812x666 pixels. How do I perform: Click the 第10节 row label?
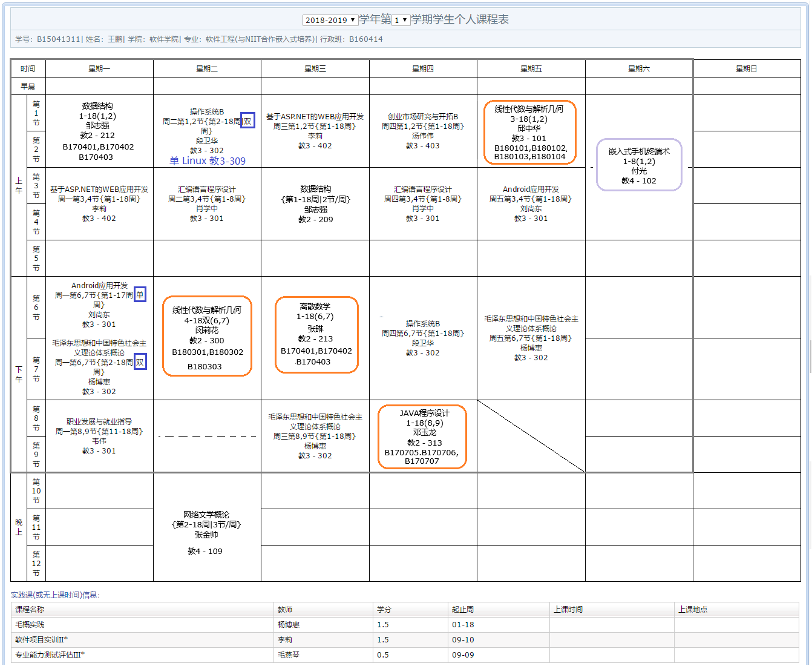coord(36,491)
